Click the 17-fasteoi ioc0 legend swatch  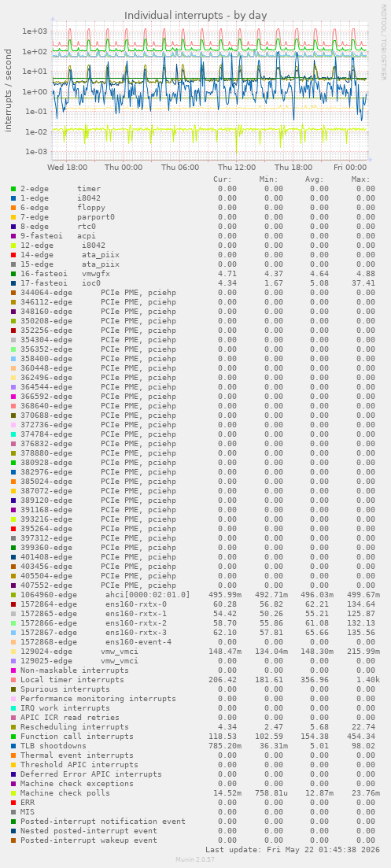pyautogui.click(x=13, y=283)
